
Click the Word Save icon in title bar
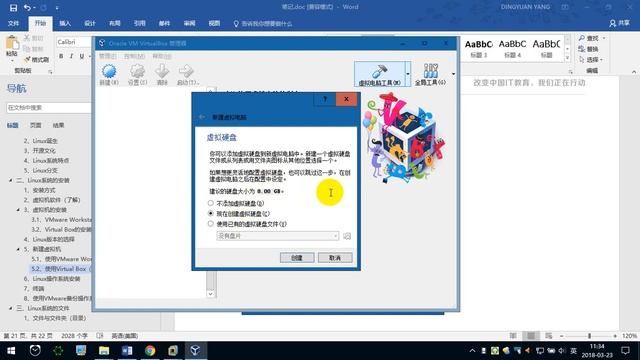coord(13,7)
